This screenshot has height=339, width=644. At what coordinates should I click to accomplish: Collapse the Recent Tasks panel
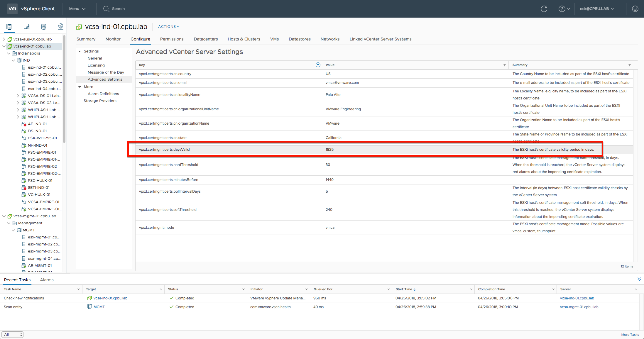pos(639,279)
